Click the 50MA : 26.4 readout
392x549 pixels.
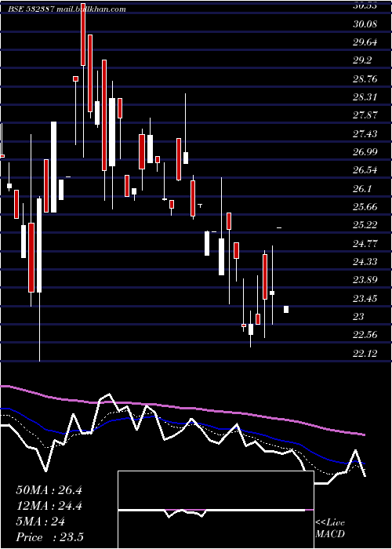click(x=49, y=490)
